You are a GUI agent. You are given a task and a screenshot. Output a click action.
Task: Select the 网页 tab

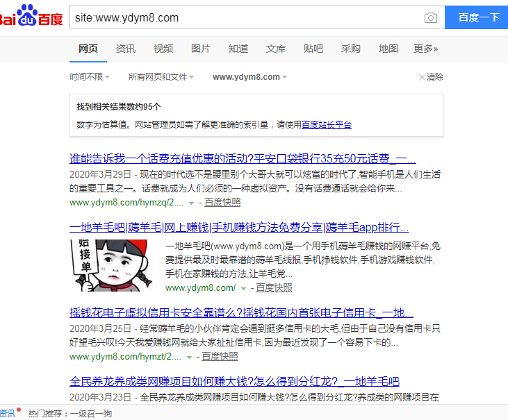tap(88, 49)
